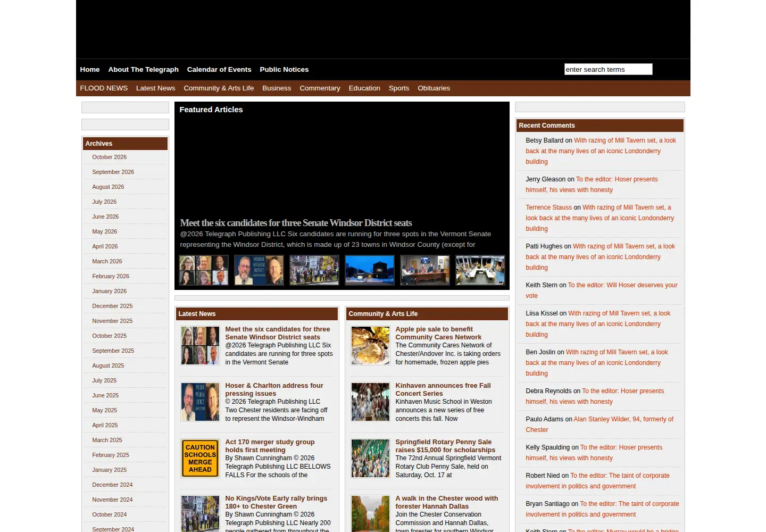Open the Business category
Image resolution: width=766 pixels, height=532 pixels.
point(277,88)
